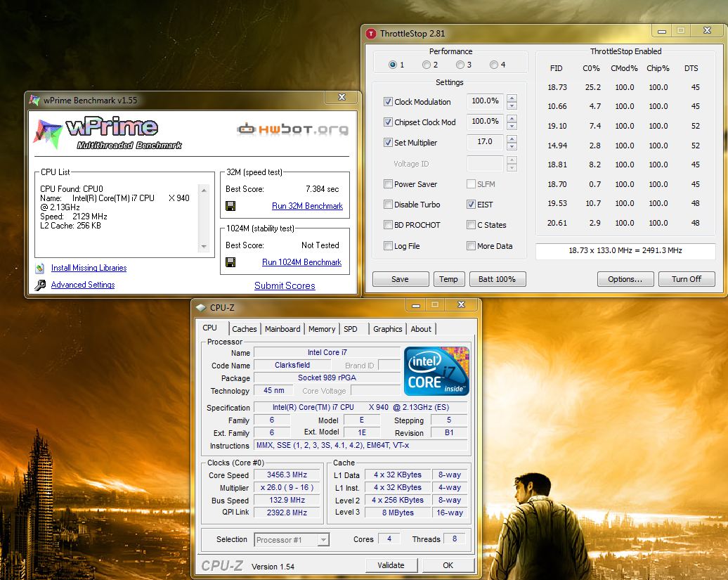
Task: Enable the Disable Turbo checkbox
Action: tap(388, 205)
